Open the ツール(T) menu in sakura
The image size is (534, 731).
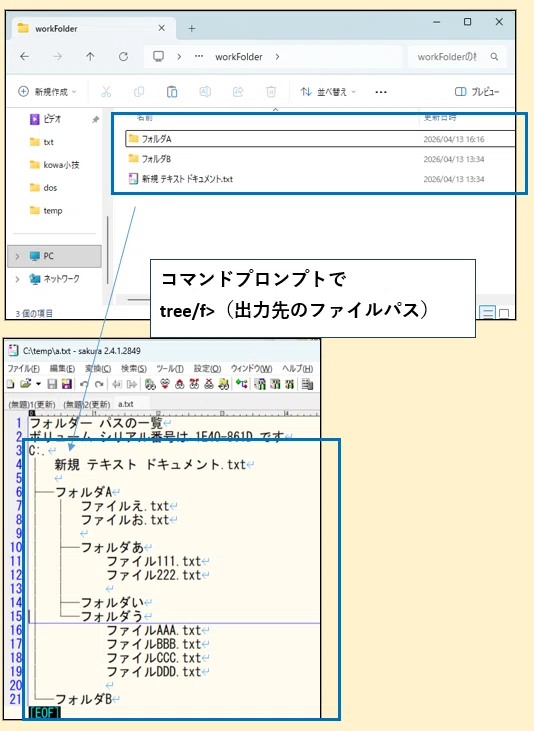coord(170,369)
